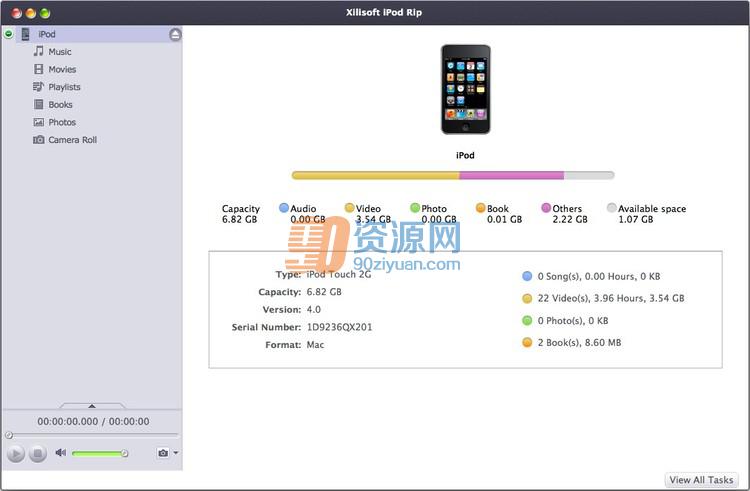Viewport: 750px width, 491px height.
Task: Select the Playlists label in sidebar
Action: (65, 87)
